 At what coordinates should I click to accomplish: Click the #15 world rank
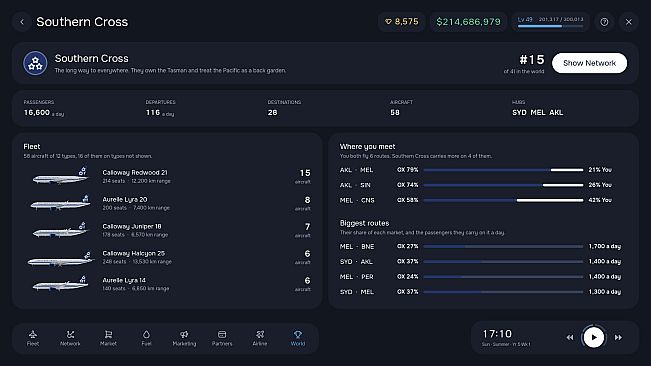coord(531,60)
